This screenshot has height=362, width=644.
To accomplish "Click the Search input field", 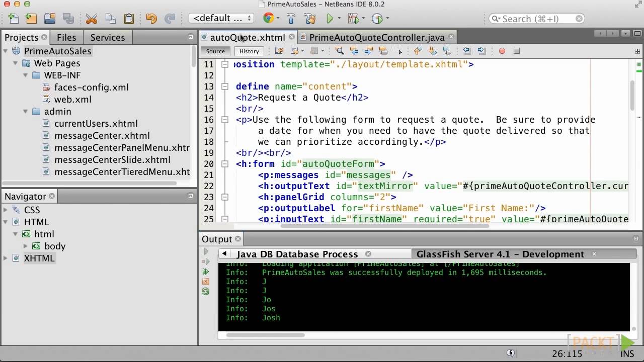I will [x=536, y=19].
